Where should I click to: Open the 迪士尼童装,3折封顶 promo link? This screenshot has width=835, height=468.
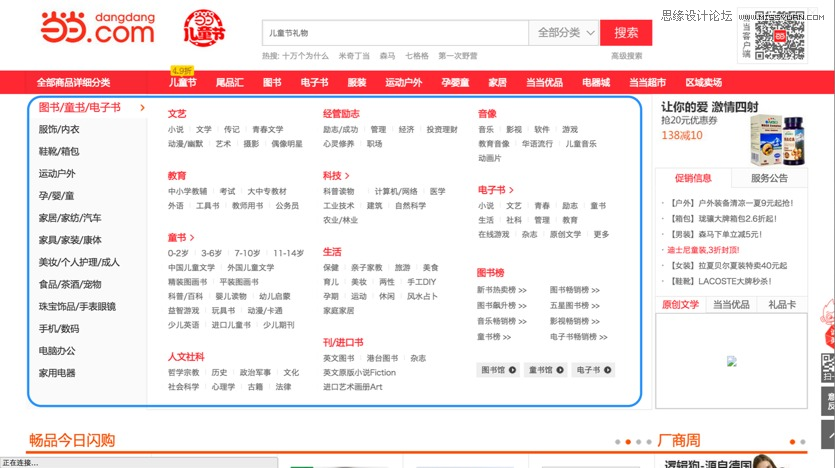click(703, 250)
